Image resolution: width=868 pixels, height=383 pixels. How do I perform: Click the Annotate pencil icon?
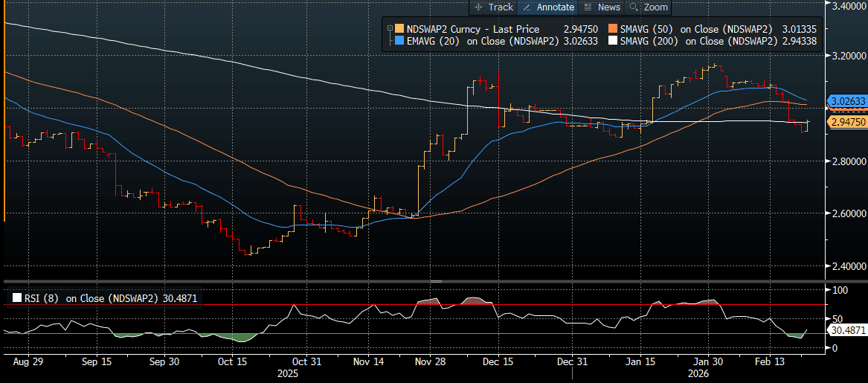(x=527, y=7)
